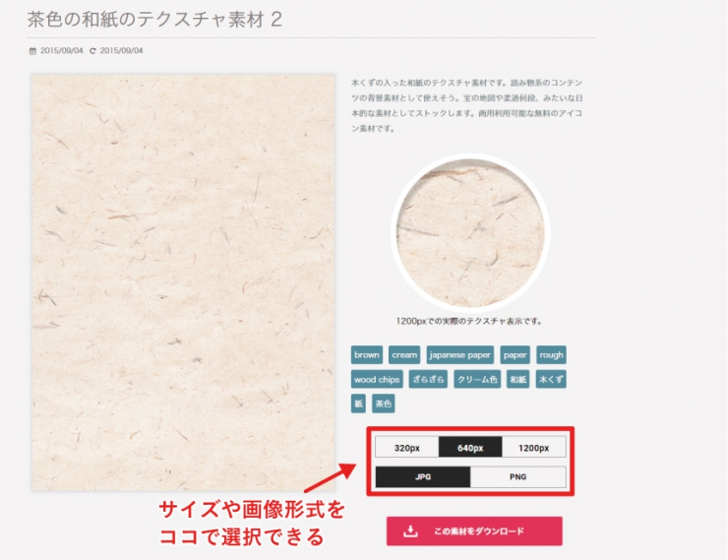Choose the JPG image format

[423, 477]
